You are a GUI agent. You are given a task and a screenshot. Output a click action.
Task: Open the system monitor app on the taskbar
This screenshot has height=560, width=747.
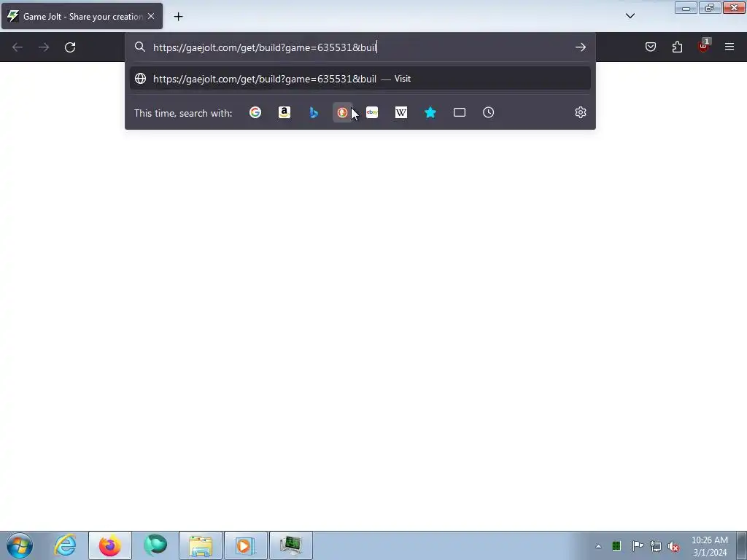click(291, 545)
